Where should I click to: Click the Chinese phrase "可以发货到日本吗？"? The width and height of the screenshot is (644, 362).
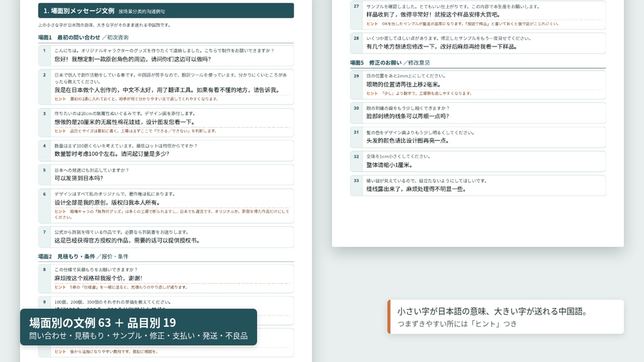tap(79, 178)
